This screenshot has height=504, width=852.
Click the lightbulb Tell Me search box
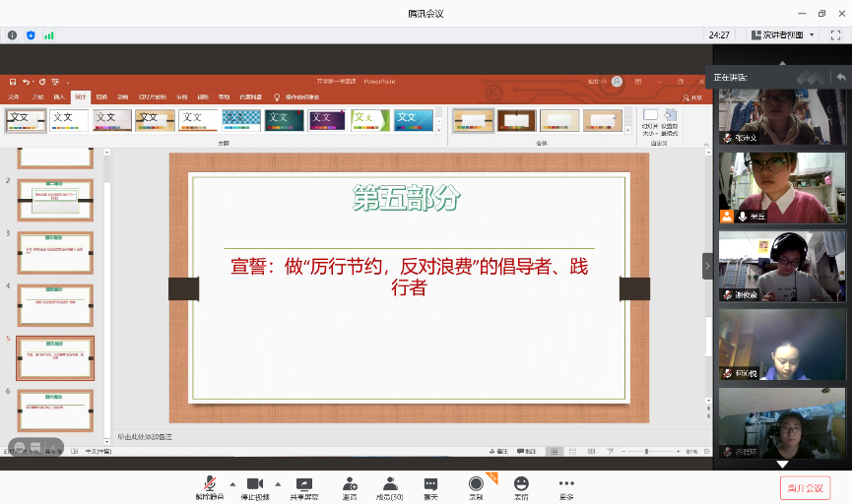click(x=296, y=96)
